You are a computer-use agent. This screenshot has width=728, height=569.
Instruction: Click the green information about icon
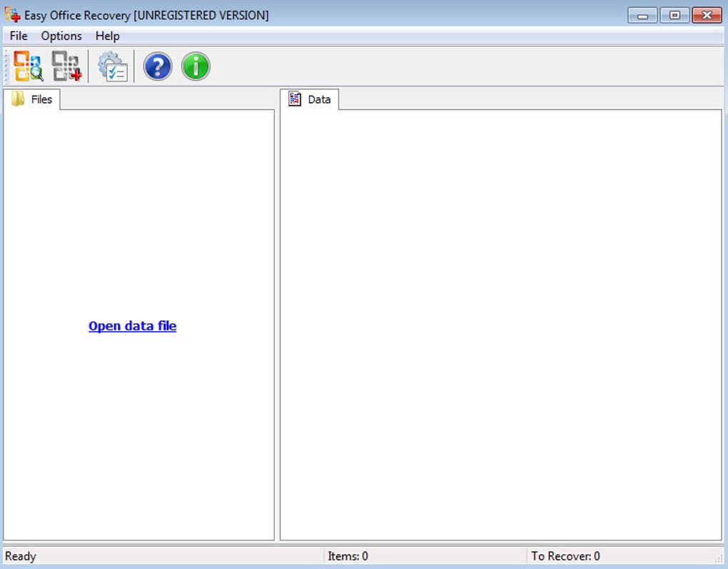[x=196, y=66]
